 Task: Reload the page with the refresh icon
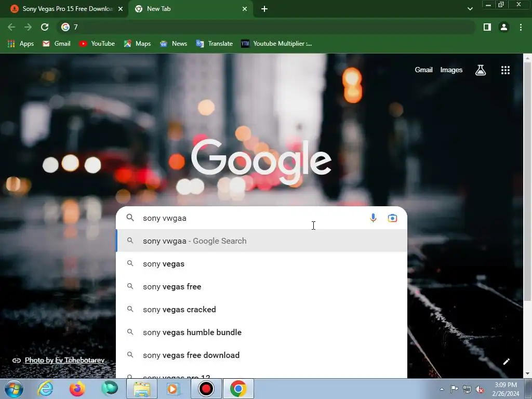(x=45, y=27)
